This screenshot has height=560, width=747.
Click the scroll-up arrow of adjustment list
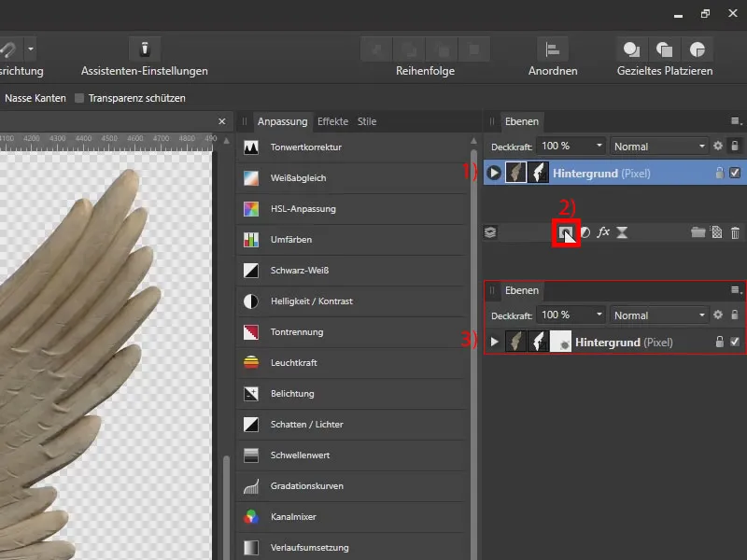tap(473, 141)
